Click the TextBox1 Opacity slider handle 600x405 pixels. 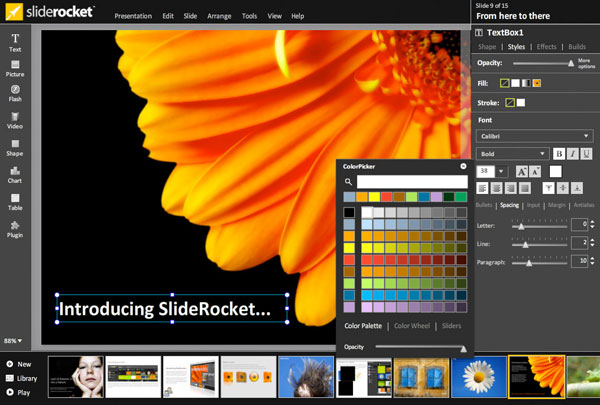[x=571, y=63]
